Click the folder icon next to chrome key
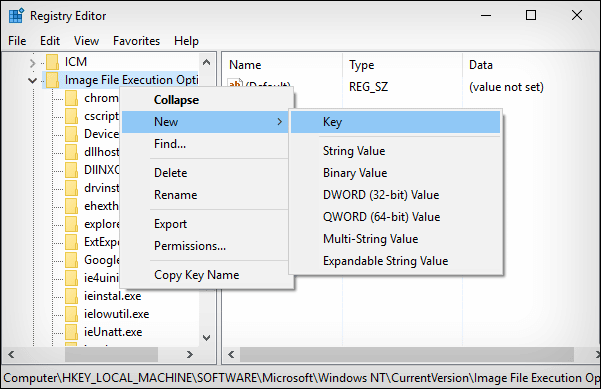Image resolution: width=601 pixels, height=389 pixels. (72, 98)
